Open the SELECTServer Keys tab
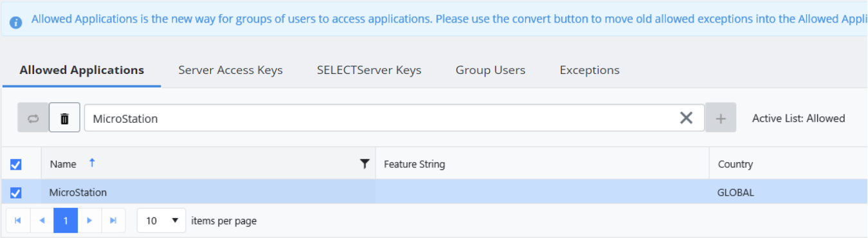The height and width of the screenshot is (238, 868). coord(369,70)
